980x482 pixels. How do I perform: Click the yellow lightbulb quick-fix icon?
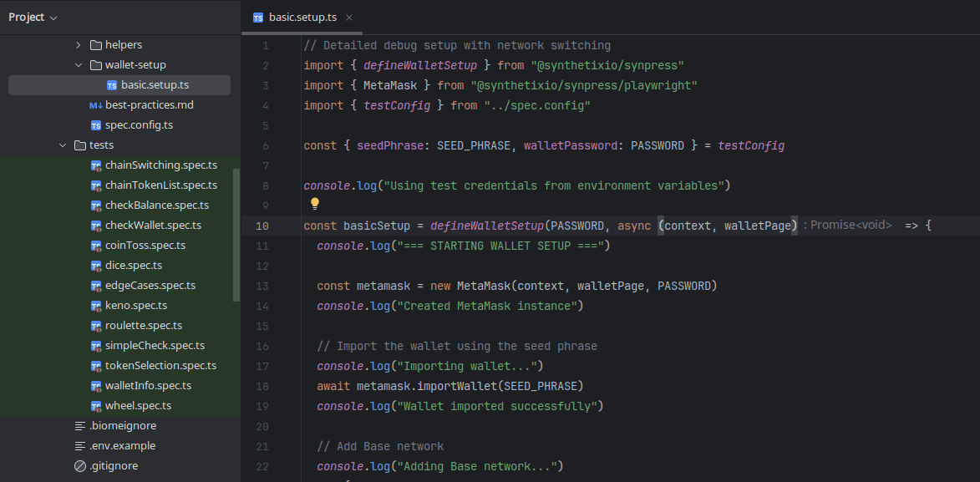coord(315,203)
